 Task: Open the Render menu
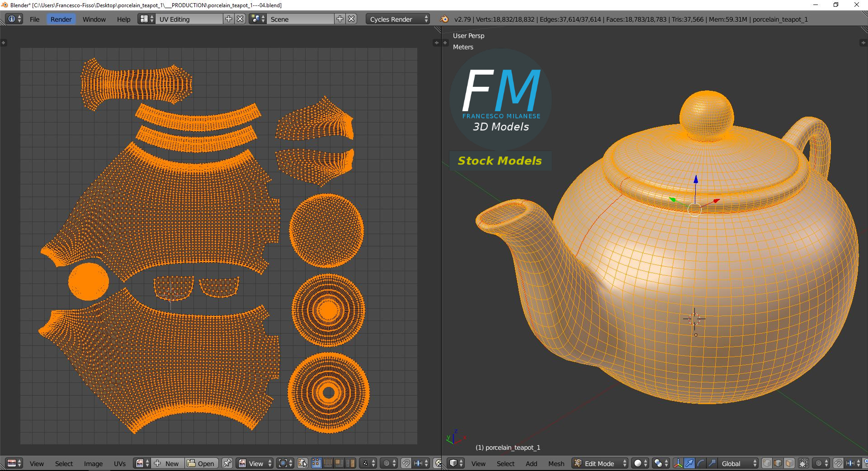click(x=61, y=19)
